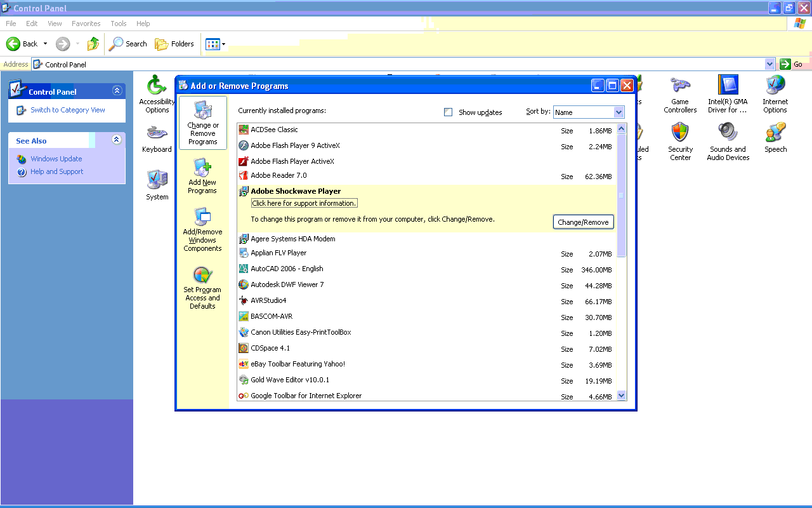Click the Autodesk DWF Viewer 7 icon

(x=244, y=284)
